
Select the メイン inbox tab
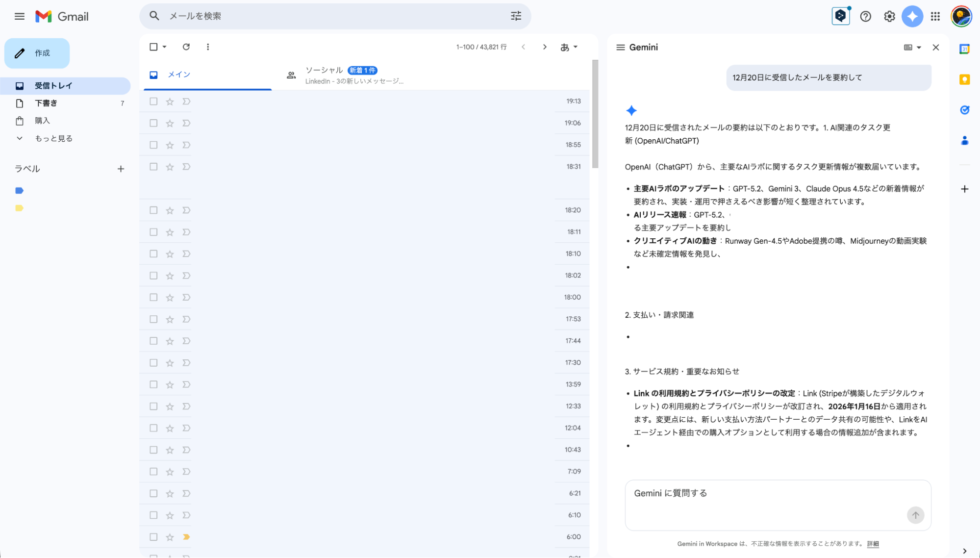click(x=179, y=75)
